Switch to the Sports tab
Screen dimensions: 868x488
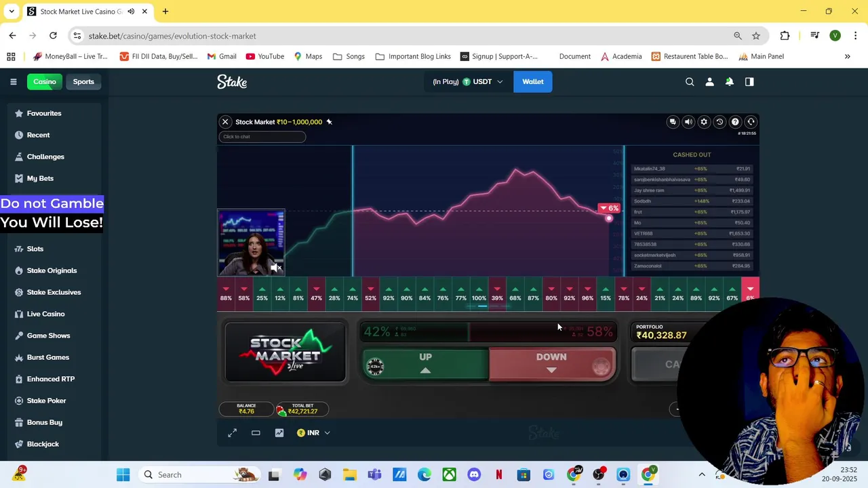83,82
